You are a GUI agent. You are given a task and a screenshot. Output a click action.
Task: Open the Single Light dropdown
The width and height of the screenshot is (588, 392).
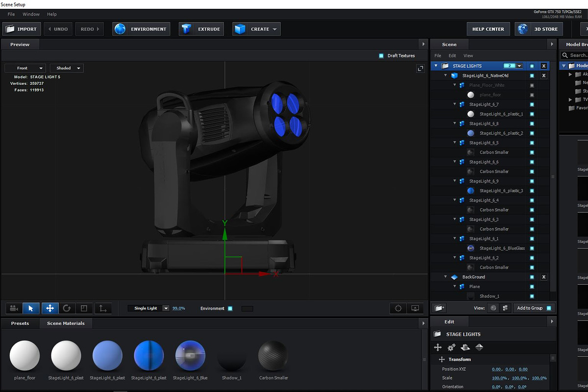[x=148, y=308]
